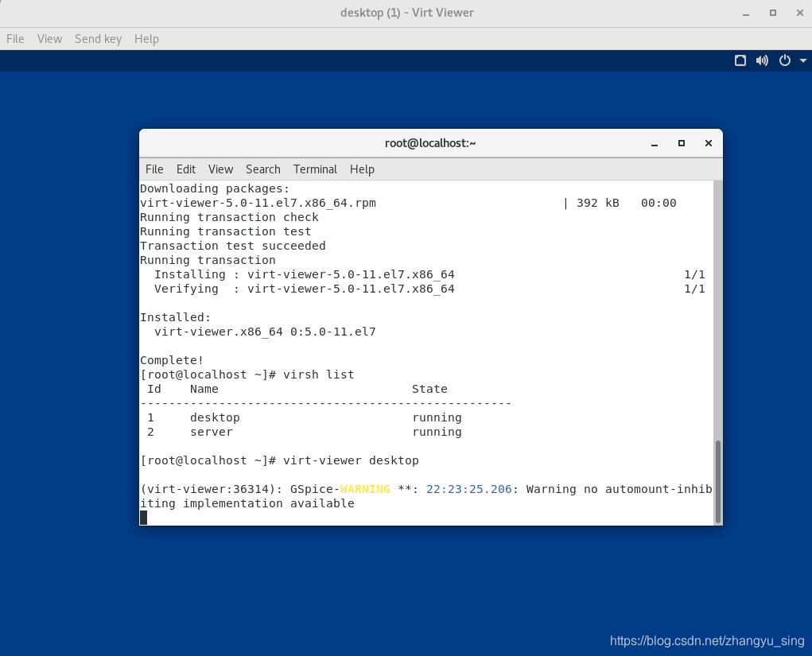Click the root@localhost terminal title bar
The height and width of the screenshot is (656, 812).
point(430,143)
